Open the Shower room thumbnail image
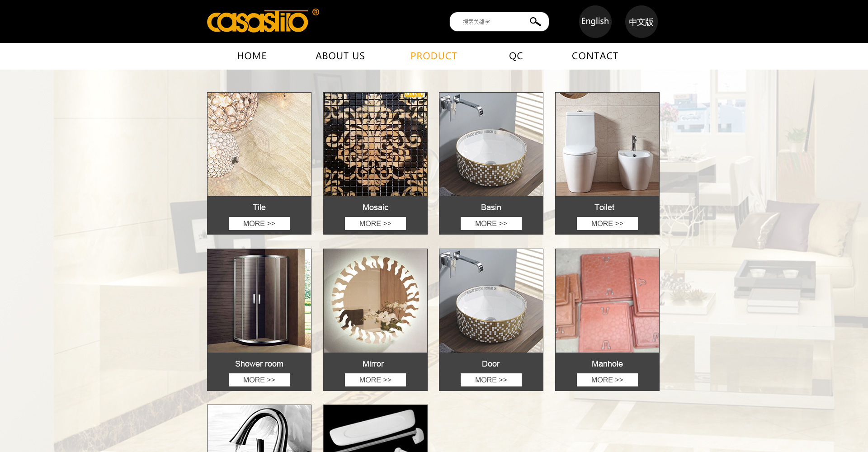 [x=259, y=301]
